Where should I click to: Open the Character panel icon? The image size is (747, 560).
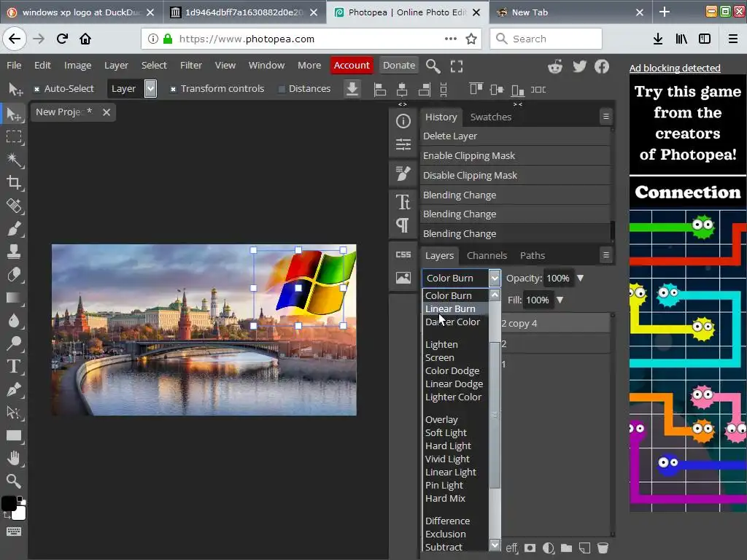click(x=403, y=202)
